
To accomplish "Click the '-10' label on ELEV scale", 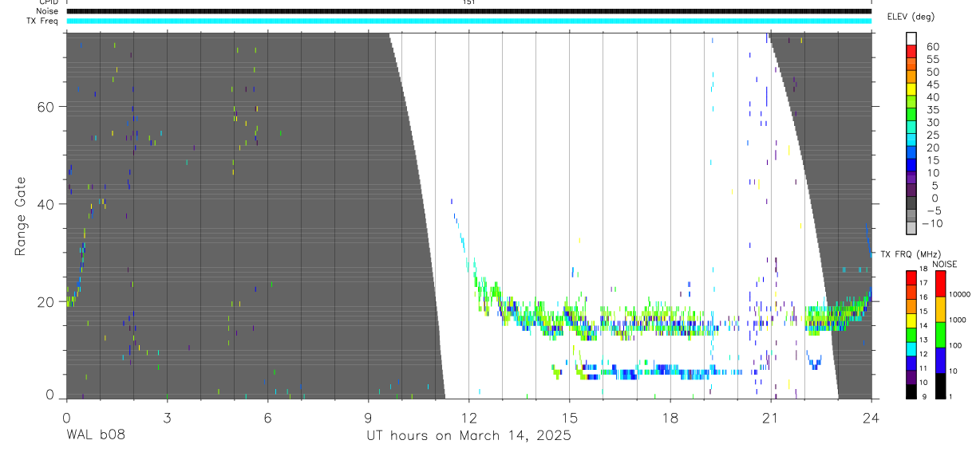I will pos(932,223).
